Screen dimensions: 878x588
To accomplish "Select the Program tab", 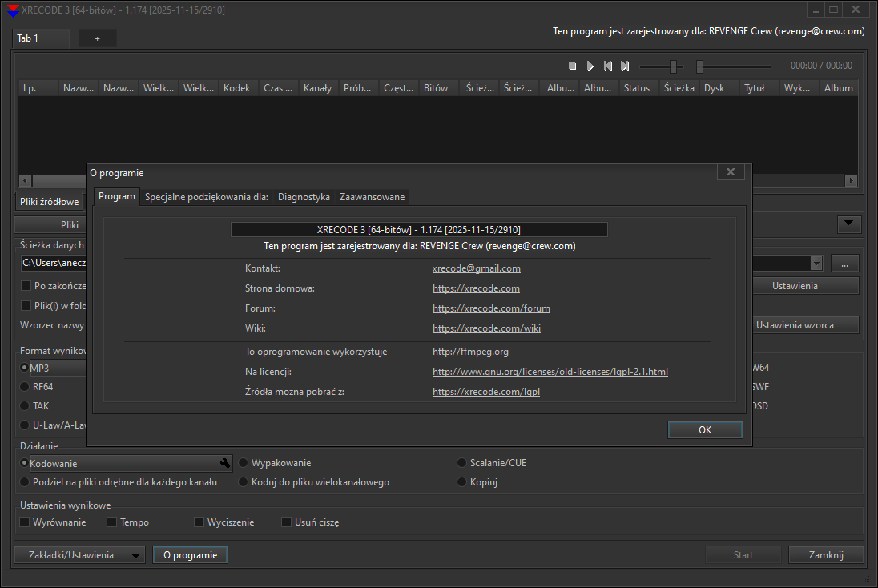I will pos(116,196).
